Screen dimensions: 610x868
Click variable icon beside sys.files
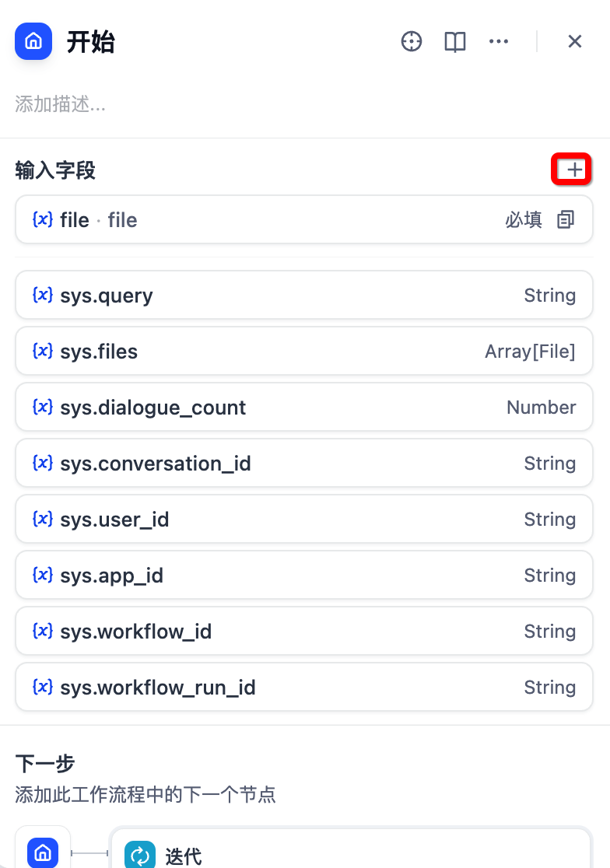tap(43, 351)
